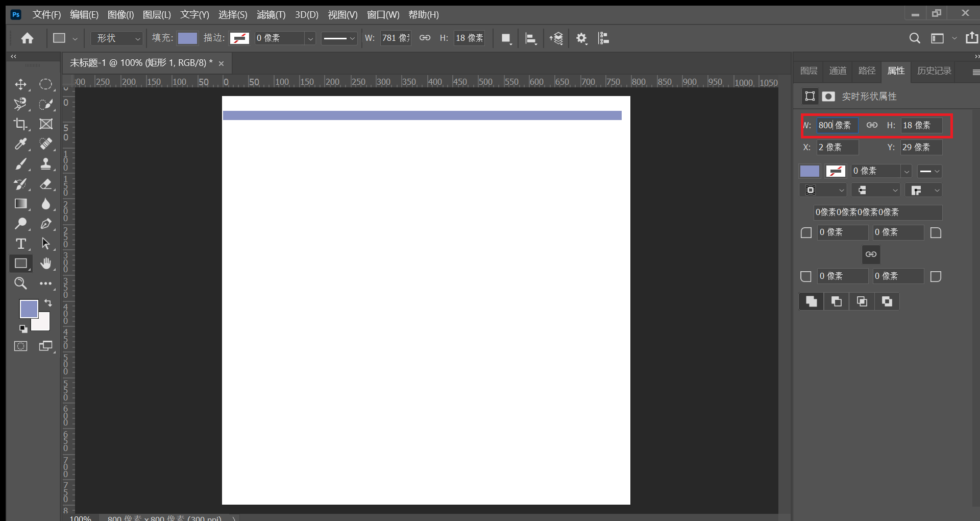
Task: Select the Brush tool
Action: pos(20,164)
